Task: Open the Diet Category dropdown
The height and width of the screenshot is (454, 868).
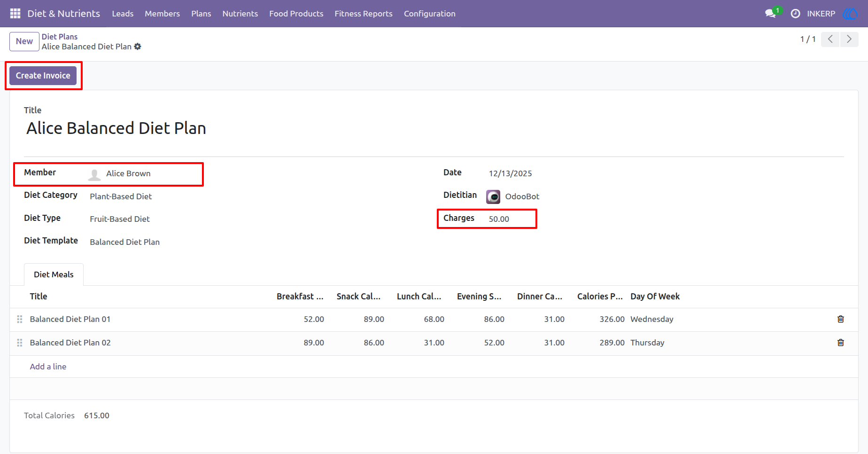Action: point(121,196)
